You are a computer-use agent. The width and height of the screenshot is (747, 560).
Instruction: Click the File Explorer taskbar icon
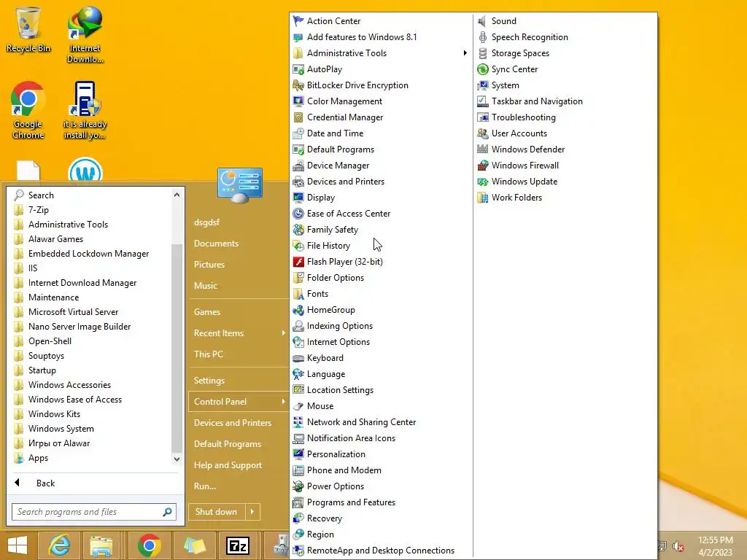101,545
